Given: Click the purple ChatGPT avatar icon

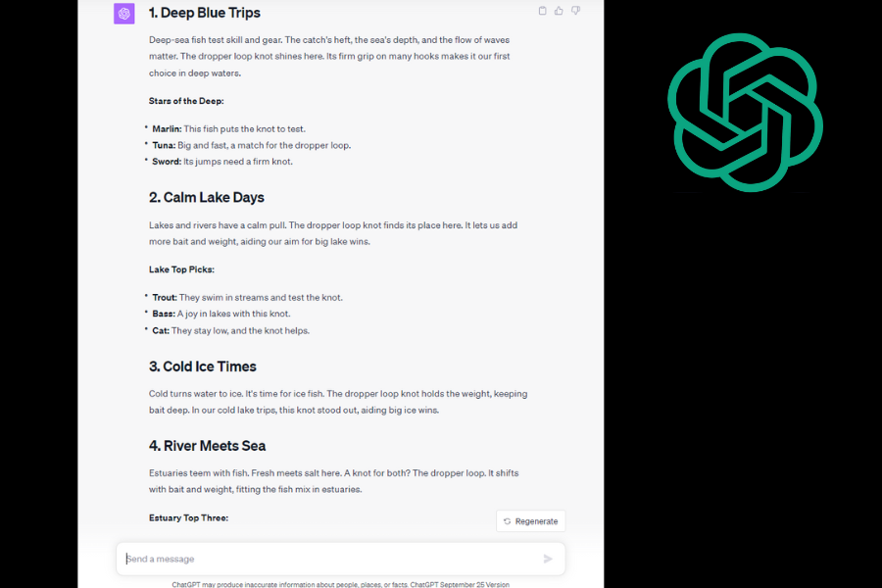Looking at the screenshot, I should click(124, 14).
